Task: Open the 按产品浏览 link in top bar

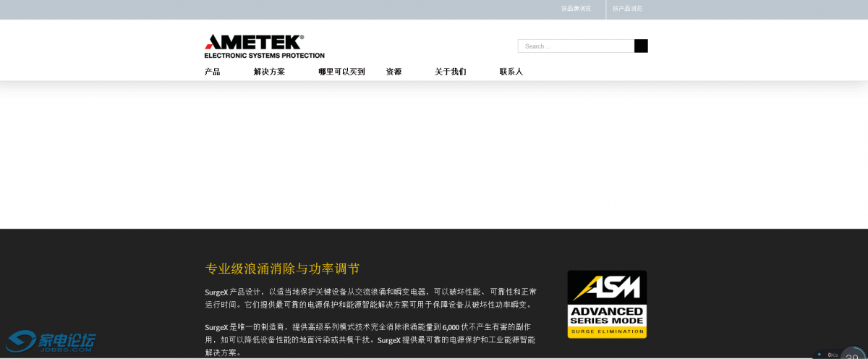Action: point(627,9)
